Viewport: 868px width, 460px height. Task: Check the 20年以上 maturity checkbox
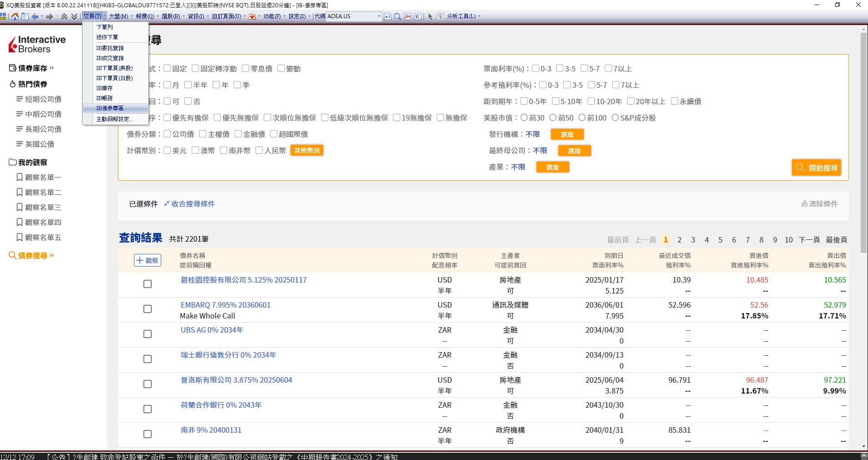[631, 101]
